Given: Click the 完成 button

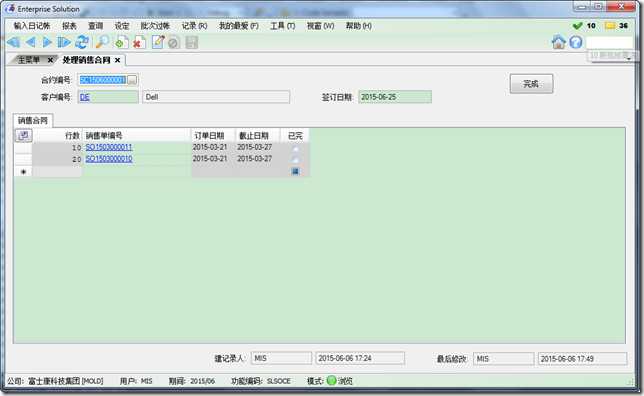Looking at the screenshot, I should pos(531,84).
